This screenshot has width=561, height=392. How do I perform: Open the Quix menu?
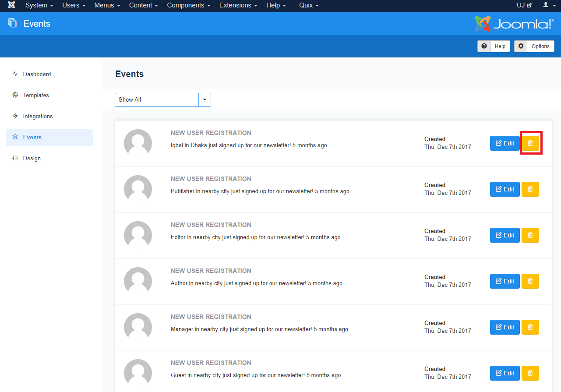pos(309,5)
